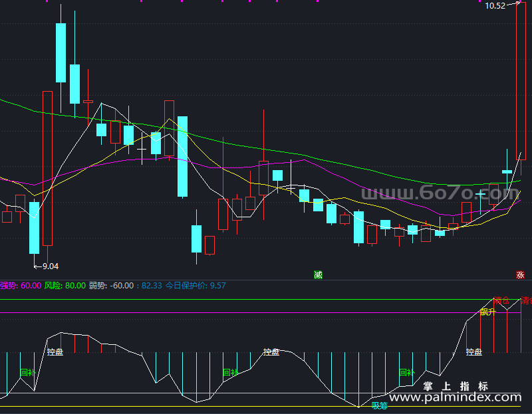
Task: Click the 9.04 low price label
Action: click(51, 266)
